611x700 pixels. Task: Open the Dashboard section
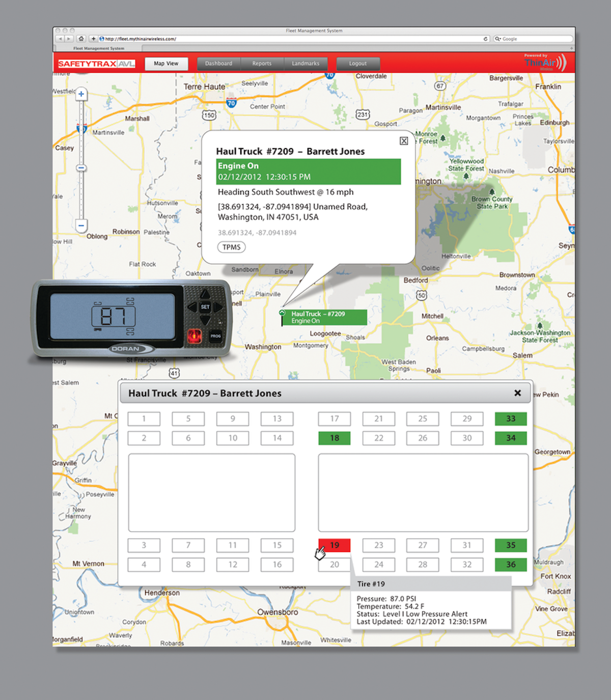pyautogui.click(x=218, y=63)
